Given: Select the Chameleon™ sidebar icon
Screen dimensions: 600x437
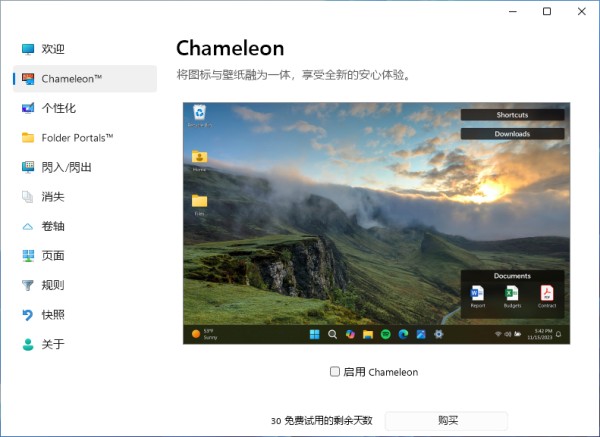Looking at the screenshot, I should [28, 78].
